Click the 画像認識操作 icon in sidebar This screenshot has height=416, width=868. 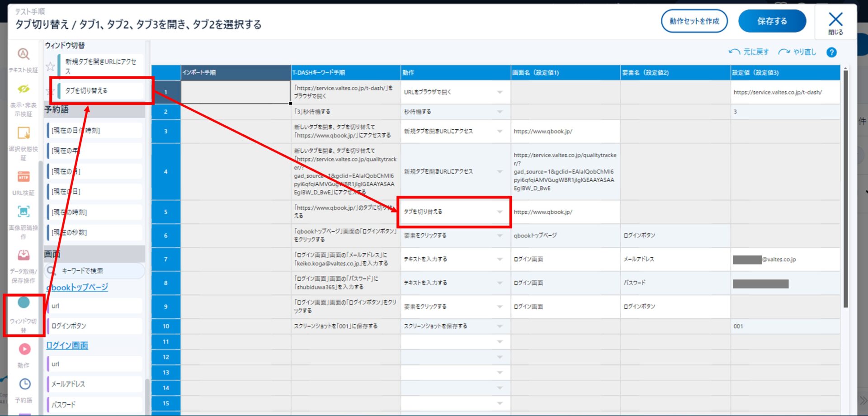coord(24,212)
